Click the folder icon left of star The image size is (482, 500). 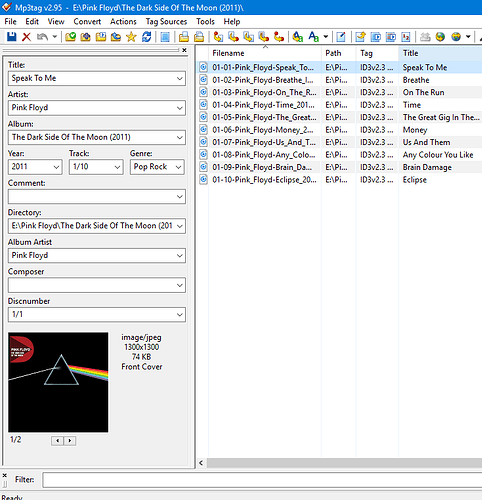[x=116, y=37]
